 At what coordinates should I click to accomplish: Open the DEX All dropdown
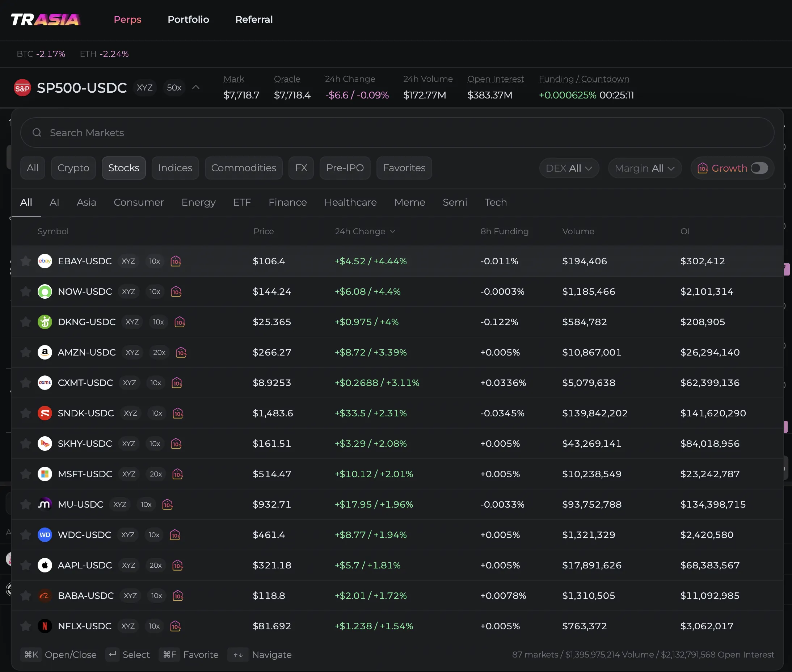(x=569, y=168)
